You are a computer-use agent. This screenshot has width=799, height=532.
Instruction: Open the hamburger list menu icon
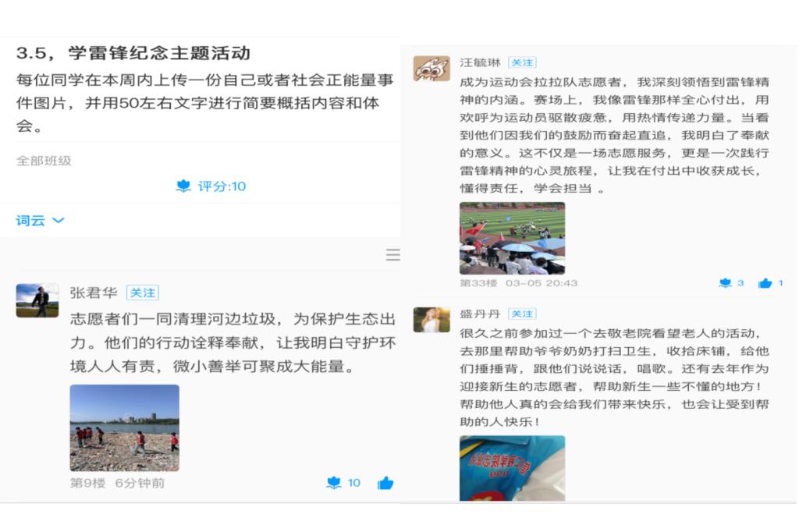[x=392, y=255]
